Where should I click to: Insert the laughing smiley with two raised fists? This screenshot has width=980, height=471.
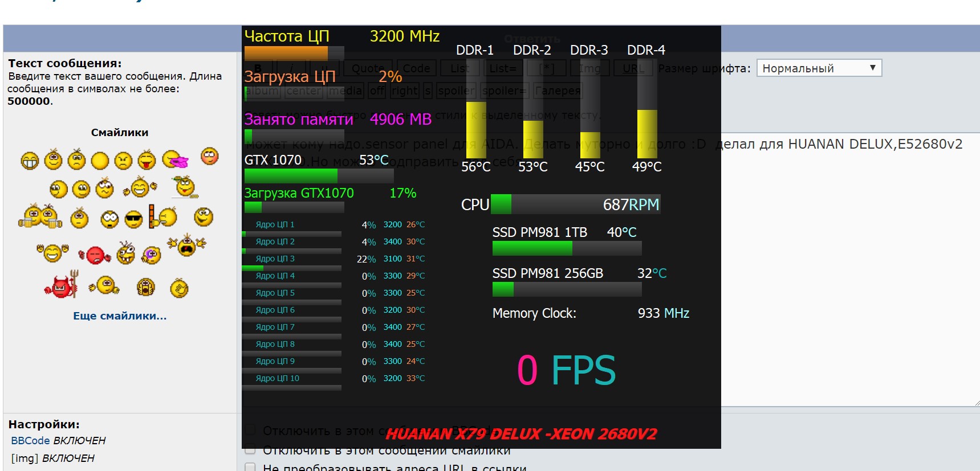point(52,252)
